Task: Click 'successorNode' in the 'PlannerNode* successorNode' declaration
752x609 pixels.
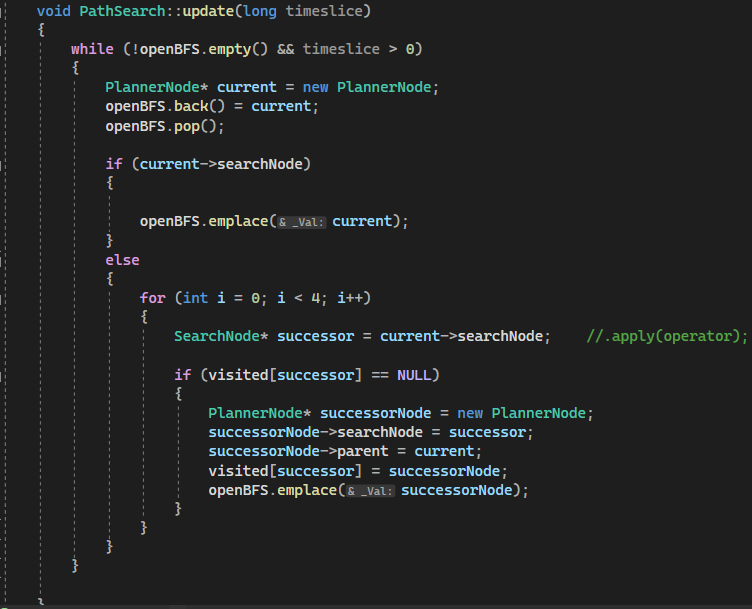Action: point(376,413)
